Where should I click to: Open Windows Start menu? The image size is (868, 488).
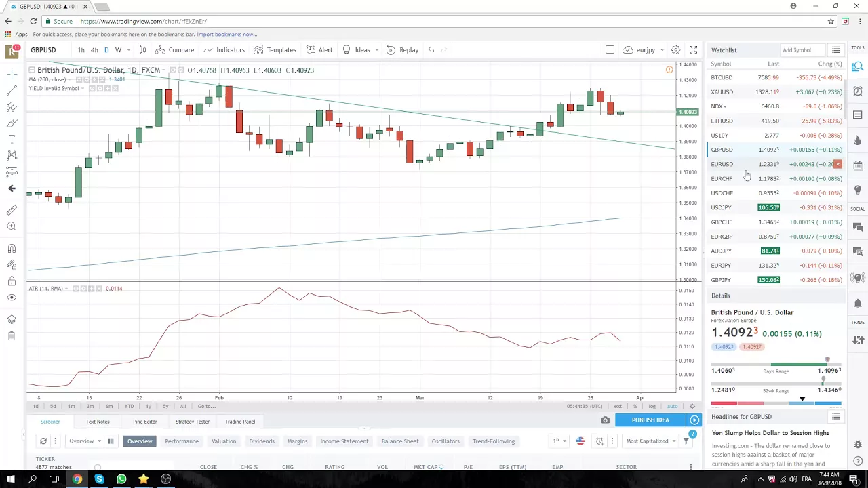[x=10, y=479]
